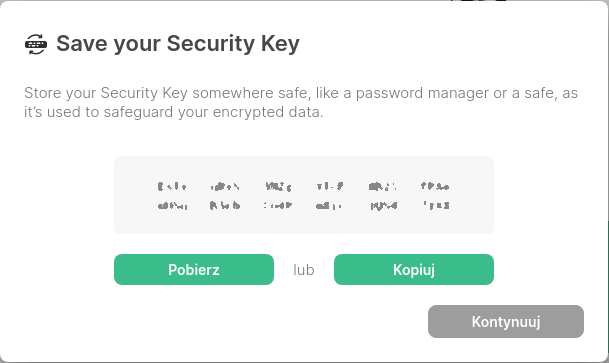Click the 'Save your Security Key' heading
The width and height of the screenshot is (609, 363).
pos(178,43)
